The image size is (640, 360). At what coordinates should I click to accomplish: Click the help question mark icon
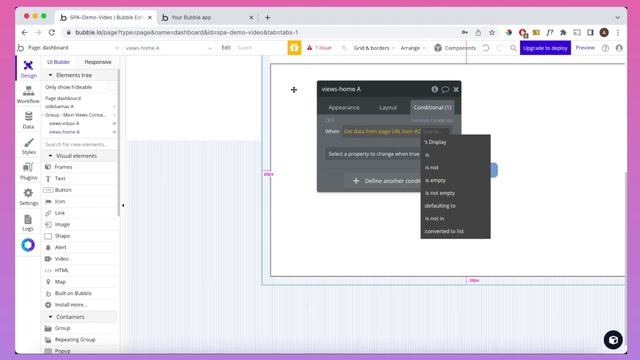click(x=605, y=48)
